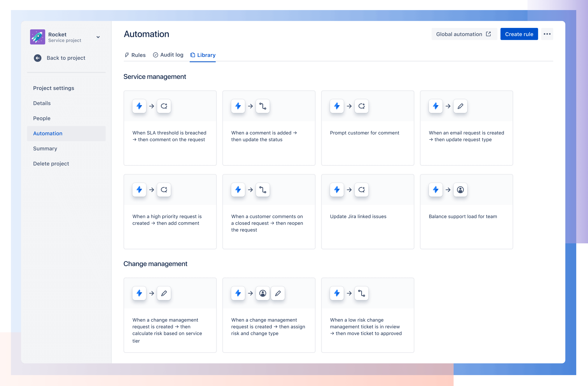Click the comment trigger lightning bolt icon
This screenshot has width=588, height=386.
click(x=238, y=106)
